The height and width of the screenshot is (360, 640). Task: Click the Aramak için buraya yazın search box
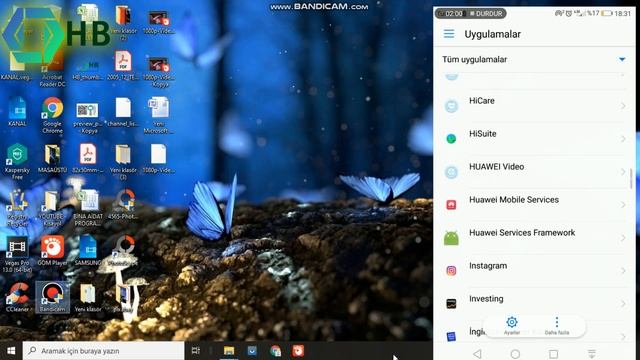click(x=104, y=351)
